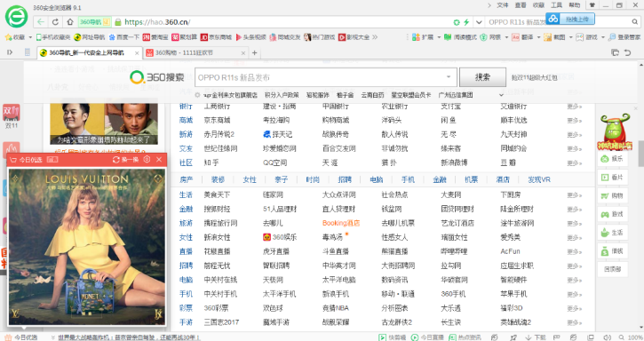Expand the 翻译 translate dropdown arrow
This screenshot has height=341, width=644.
coord(538,37)
